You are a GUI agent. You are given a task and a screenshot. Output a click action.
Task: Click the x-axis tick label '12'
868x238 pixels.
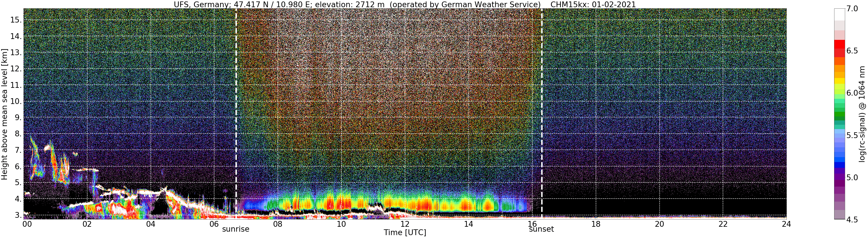[x=405, y=224]
